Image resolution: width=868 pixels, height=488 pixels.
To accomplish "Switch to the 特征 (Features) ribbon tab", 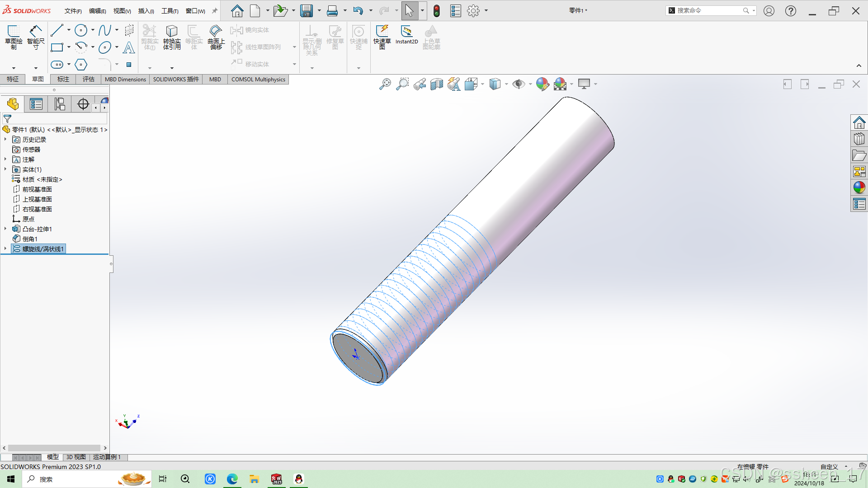I will pos(13,79).
